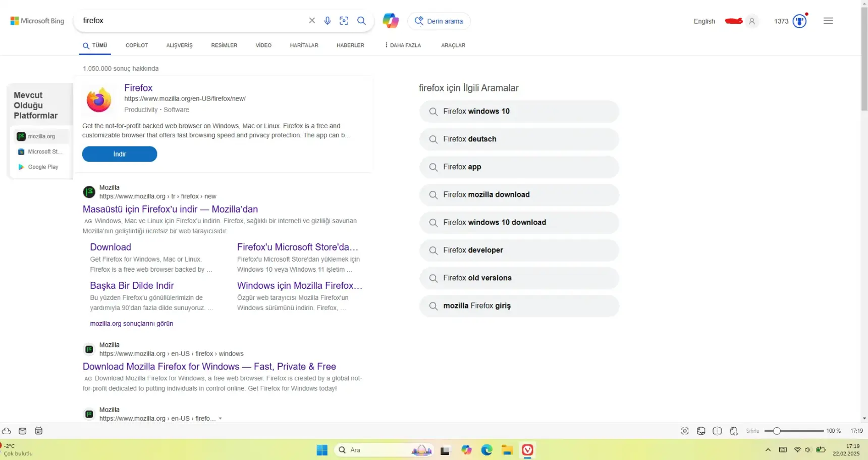Click the tile tabs icon in status bar
This screenshot has width=868, height=460.
point(717,431)
